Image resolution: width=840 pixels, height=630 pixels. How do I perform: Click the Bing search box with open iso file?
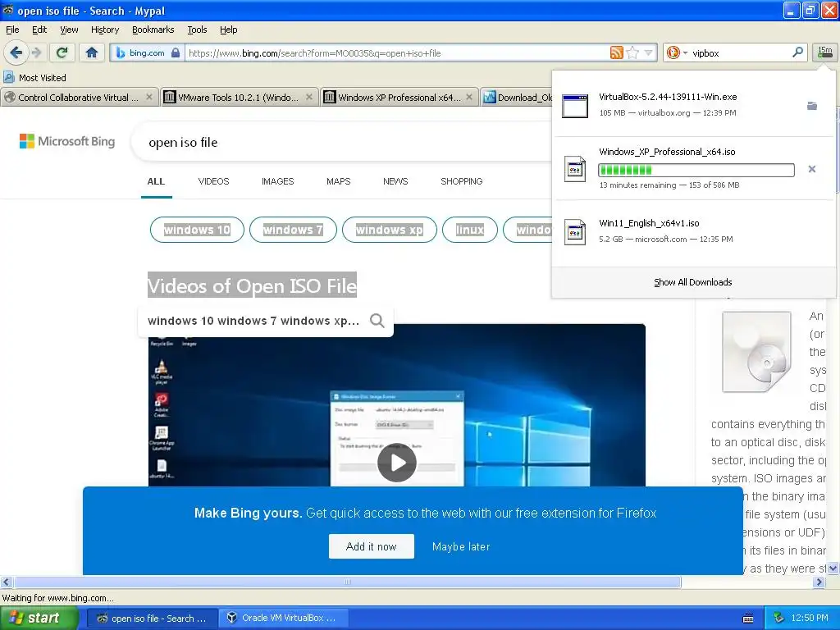343,143
